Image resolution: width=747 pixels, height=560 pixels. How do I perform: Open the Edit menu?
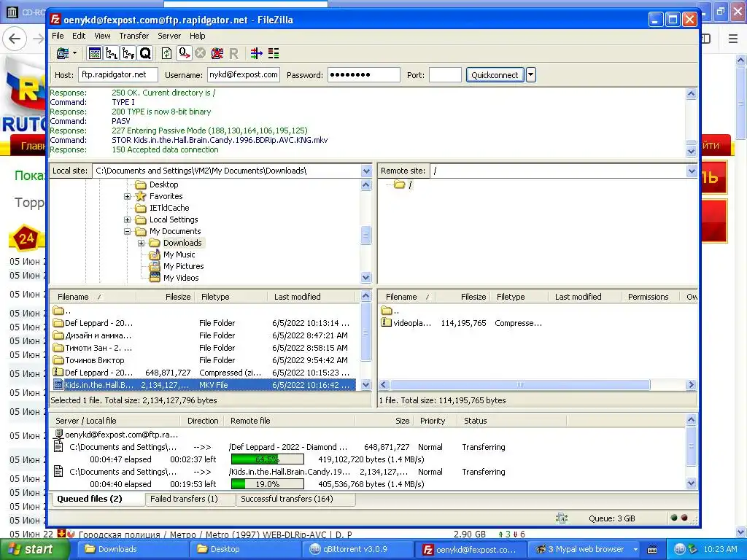pos(79,36)
